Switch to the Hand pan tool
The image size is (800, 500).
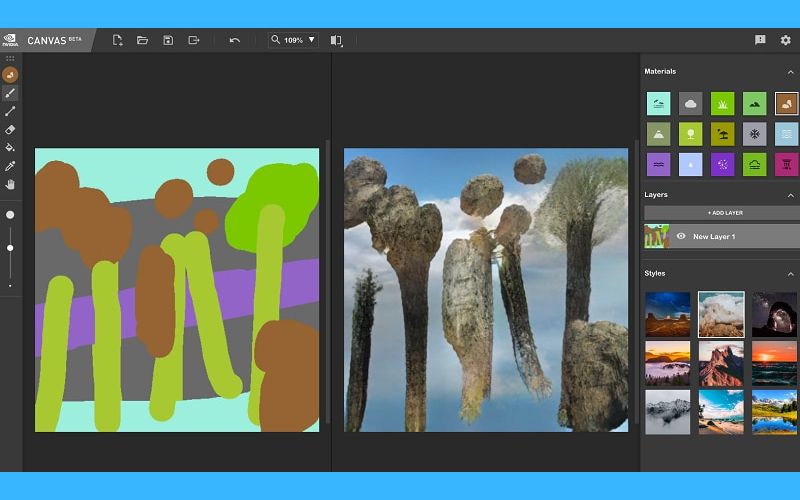[10, 184]
